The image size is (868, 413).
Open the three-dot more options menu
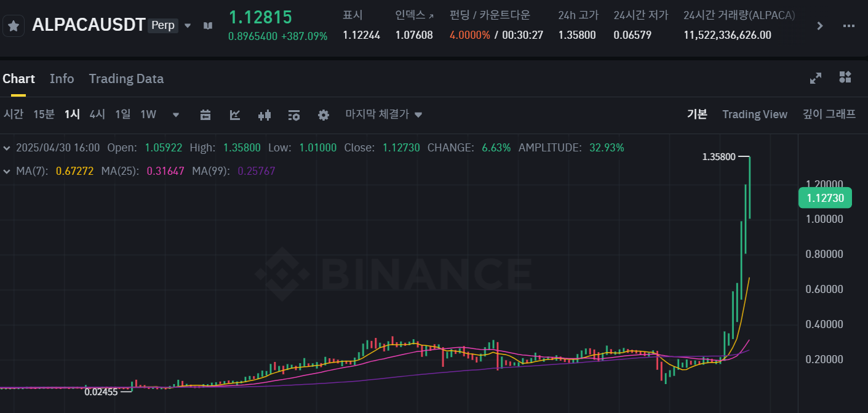pyautogui.click(x=848, y=26)
